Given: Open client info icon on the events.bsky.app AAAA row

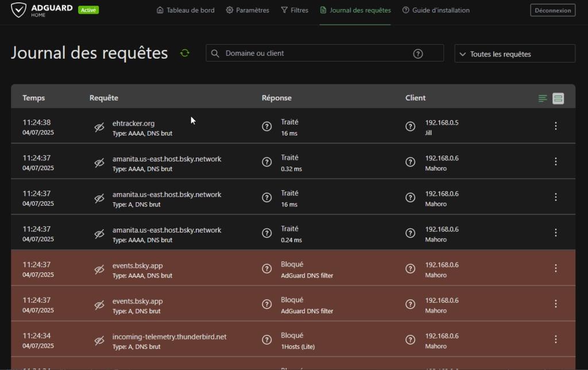Looking at the screenshot, I should [x=410, y=268].
